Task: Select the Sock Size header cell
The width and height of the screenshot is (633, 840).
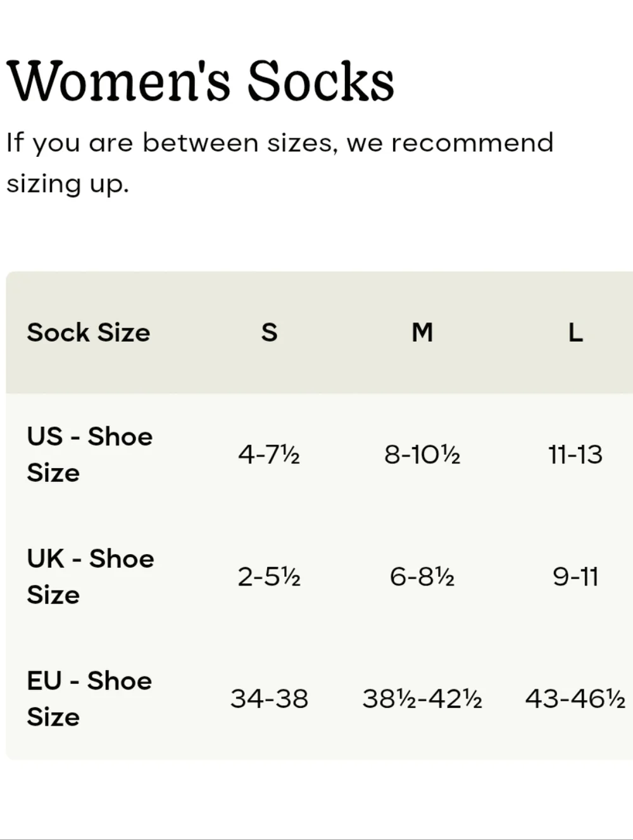Action: coord(89,332)
